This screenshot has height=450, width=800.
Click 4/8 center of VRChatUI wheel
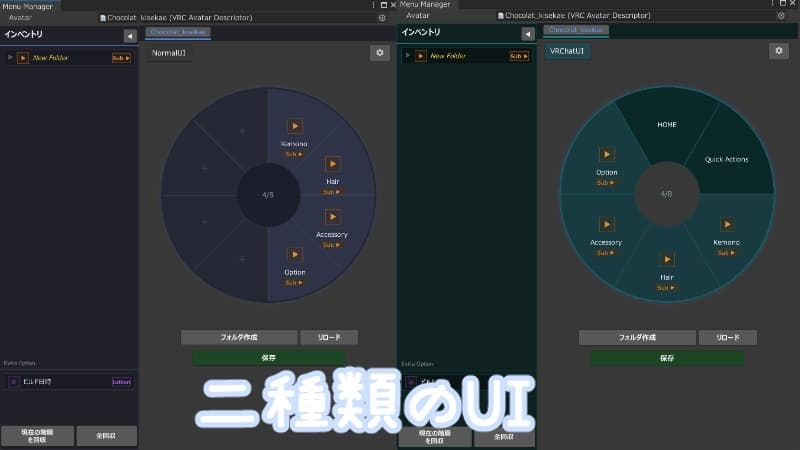[666, 194]
